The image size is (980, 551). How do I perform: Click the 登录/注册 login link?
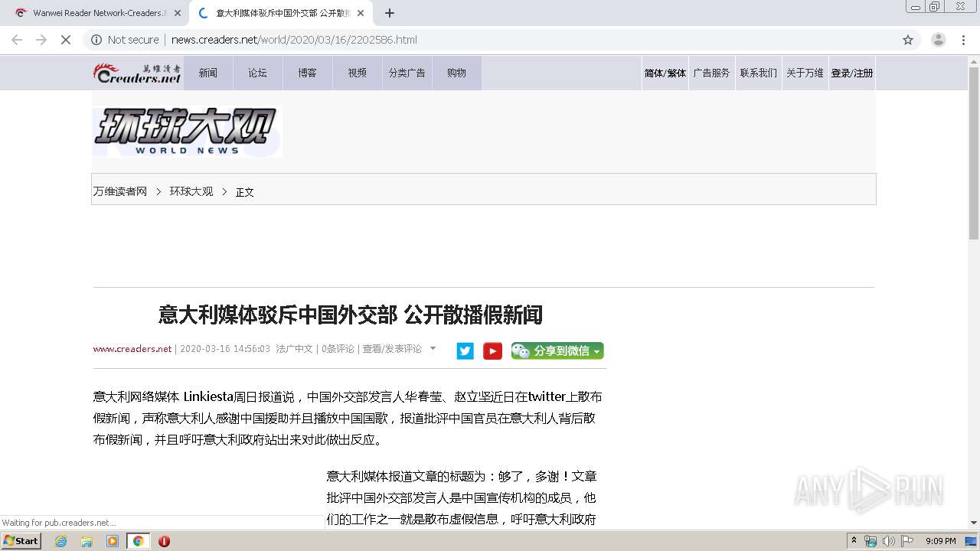pos(852,73)
